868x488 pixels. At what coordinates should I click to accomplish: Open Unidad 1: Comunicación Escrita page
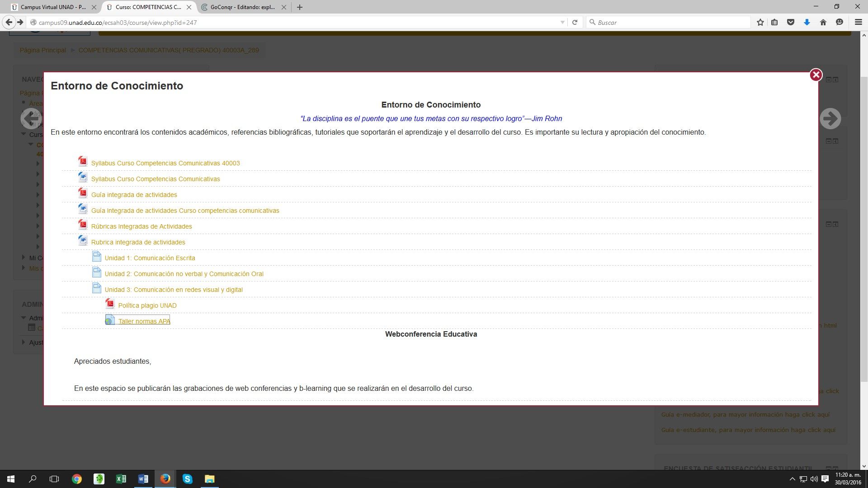[150, 258]
